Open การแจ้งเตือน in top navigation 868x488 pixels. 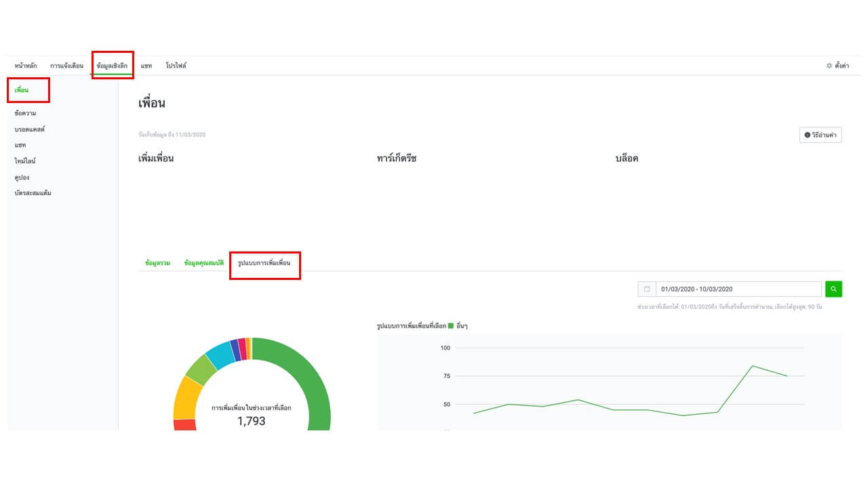[x=66, y=66]
